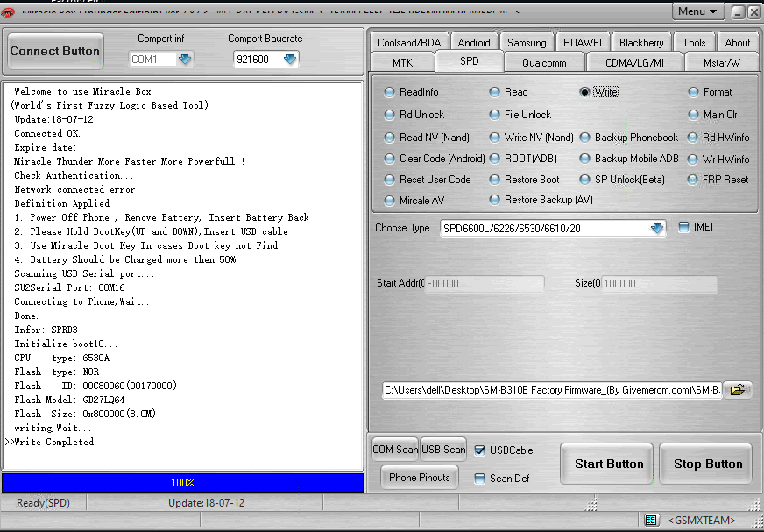Viewport: 764px width, 532px height.
Task: Switch to Coolsand/RDA tab
Action: (409, 42)
